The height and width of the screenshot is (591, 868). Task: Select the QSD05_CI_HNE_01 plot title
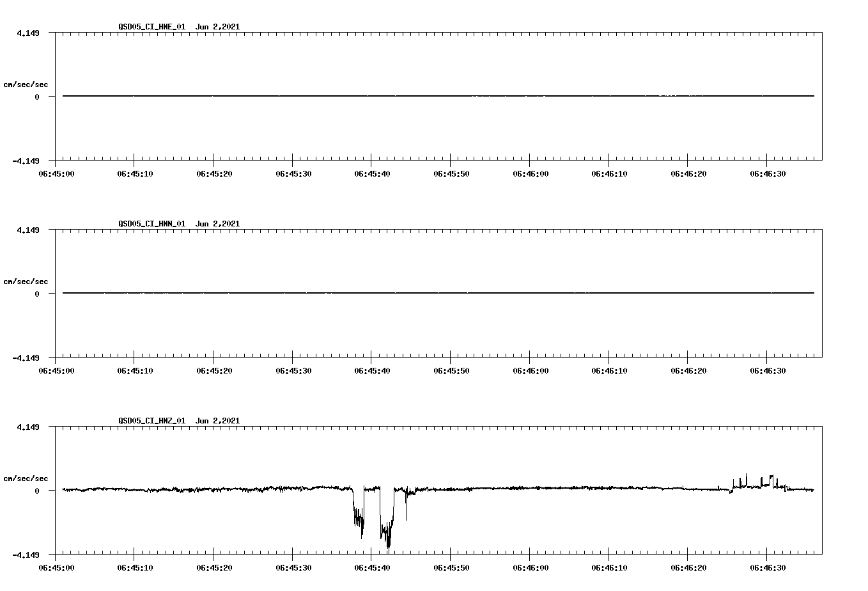coord(151,27)
